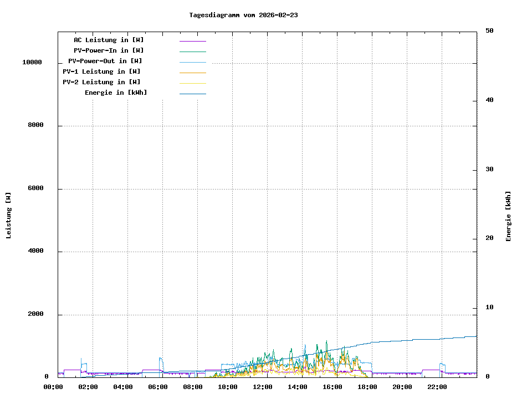This screenshot has height=399, width=532.
Task: Click the gray PV-1 Leistung legend line
Action: [x=192, y=73]
